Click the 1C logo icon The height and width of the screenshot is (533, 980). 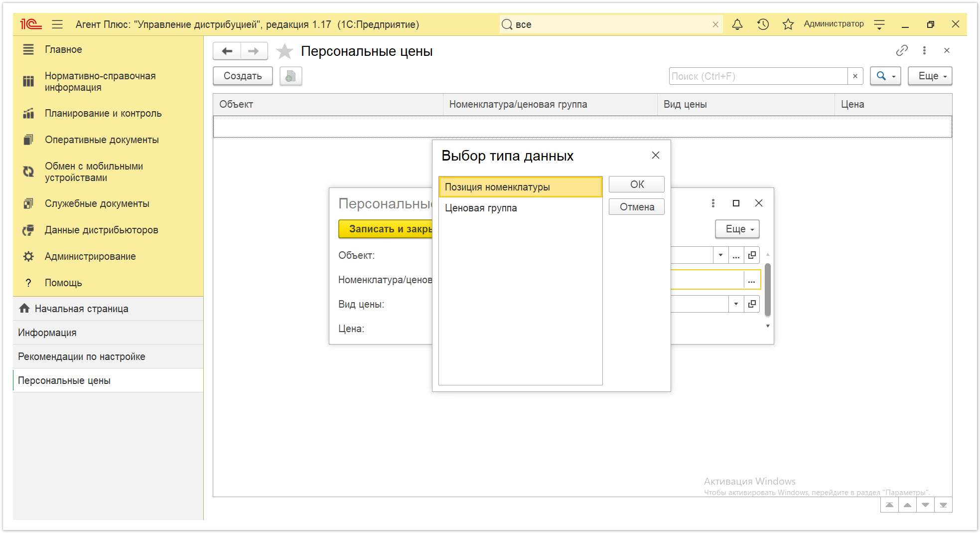point(30,24)
